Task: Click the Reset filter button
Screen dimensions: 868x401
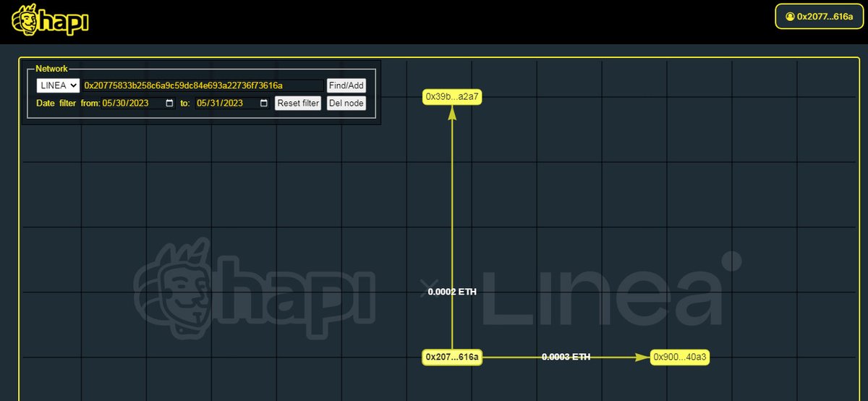Action: coord(298,104)
